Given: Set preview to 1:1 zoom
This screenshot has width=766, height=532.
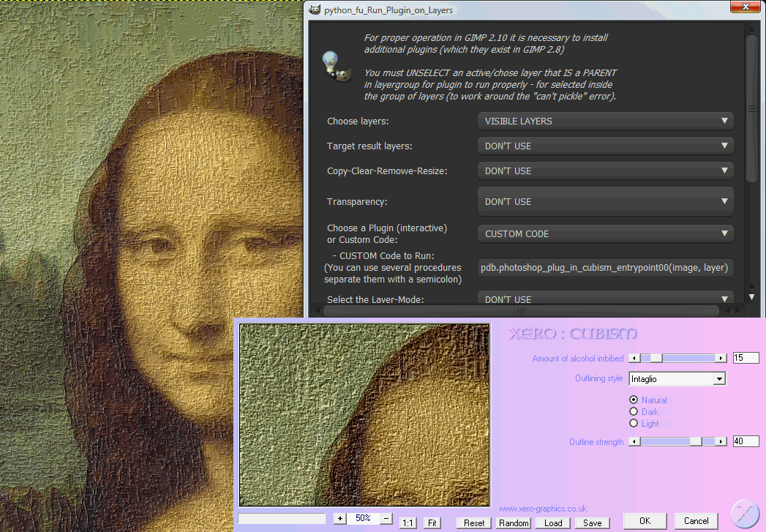Looking at the screenshot, I should pyautogui.click(x=408, y=523).
